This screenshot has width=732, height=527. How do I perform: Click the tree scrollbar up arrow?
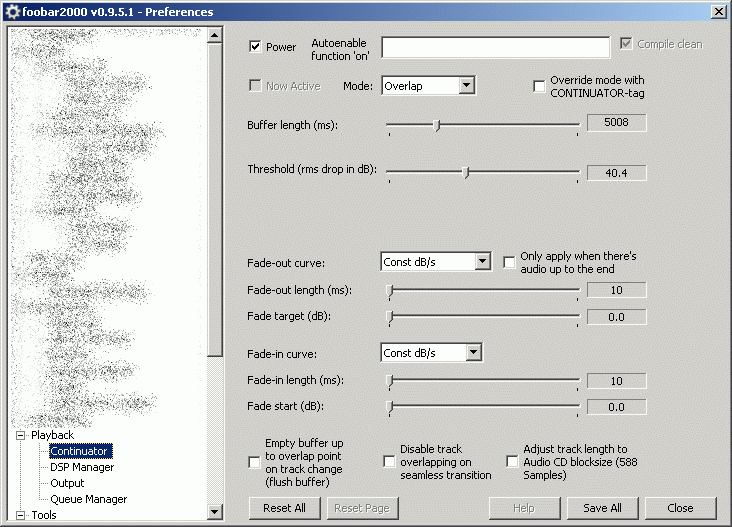(214, 35)
